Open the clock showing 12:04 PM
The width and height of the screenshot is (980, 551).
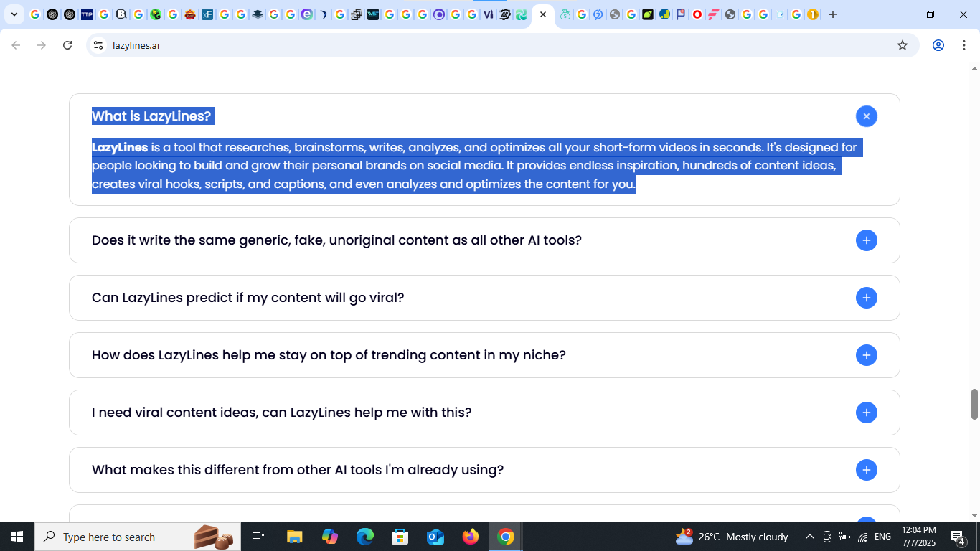point(919,537)
